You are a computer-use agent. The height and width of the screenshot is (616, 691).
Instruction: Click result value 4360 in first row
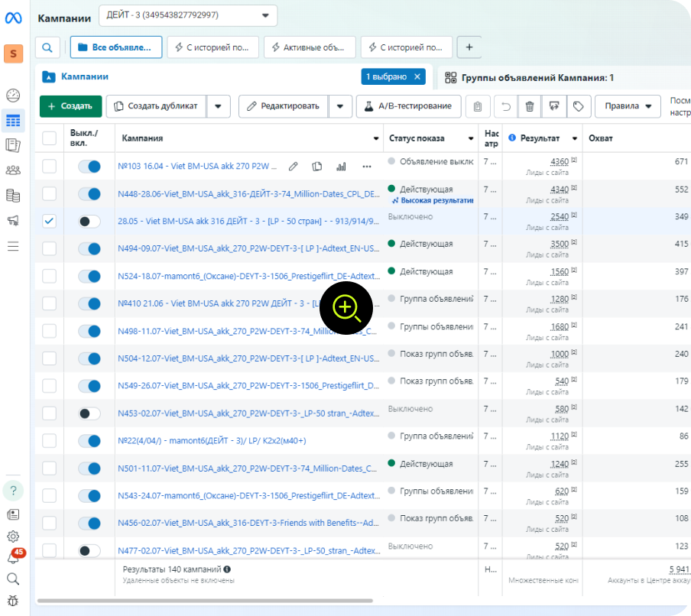(560, 162)
